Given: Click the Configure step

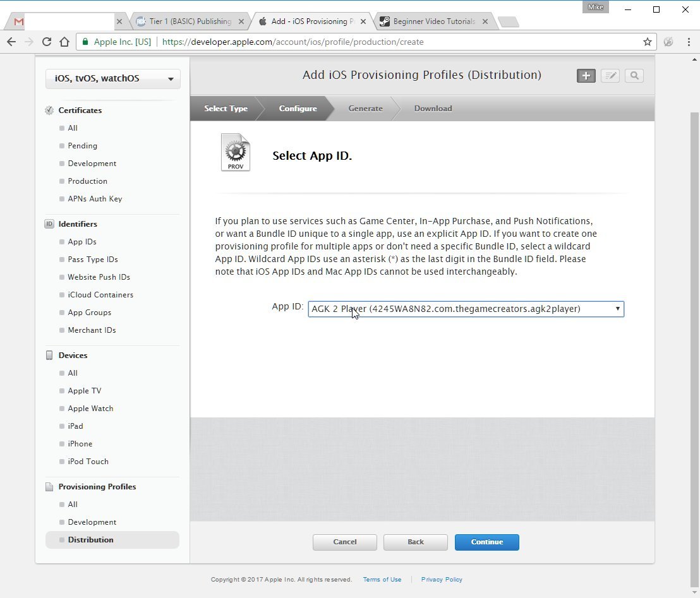Looking at the screenshot, I should click(298, 109).
